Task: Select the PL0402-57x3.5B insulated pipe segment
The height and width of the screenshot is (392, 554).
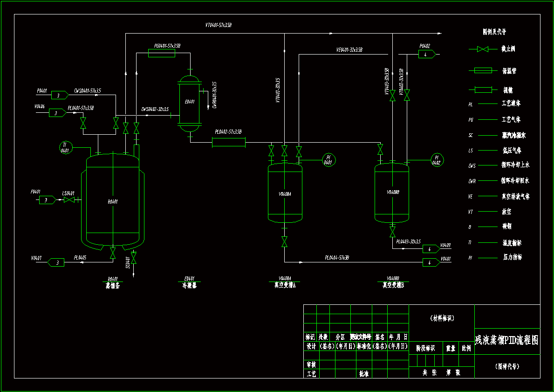Action: point(229,143)
